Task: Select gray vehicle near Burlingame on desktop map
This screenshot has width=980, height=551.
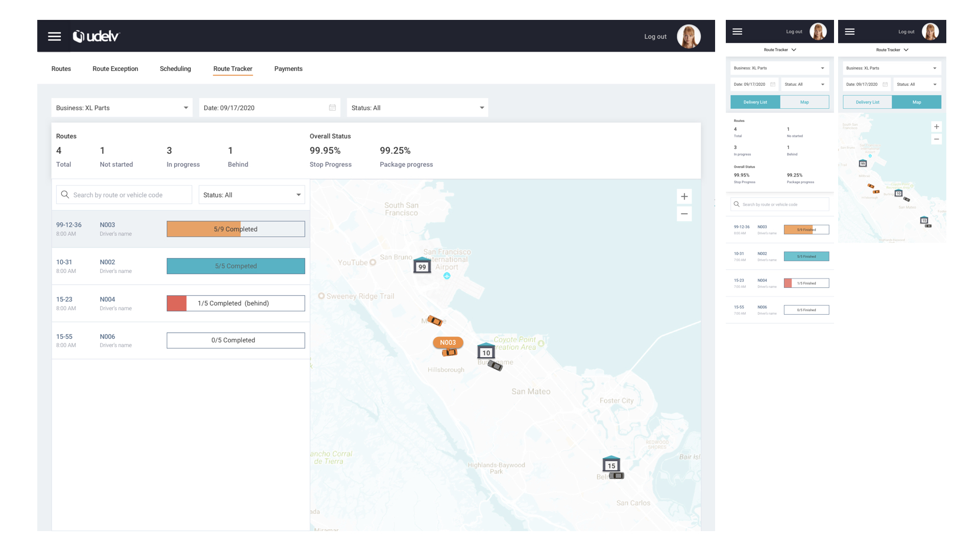Action: [x=495, y=365]
